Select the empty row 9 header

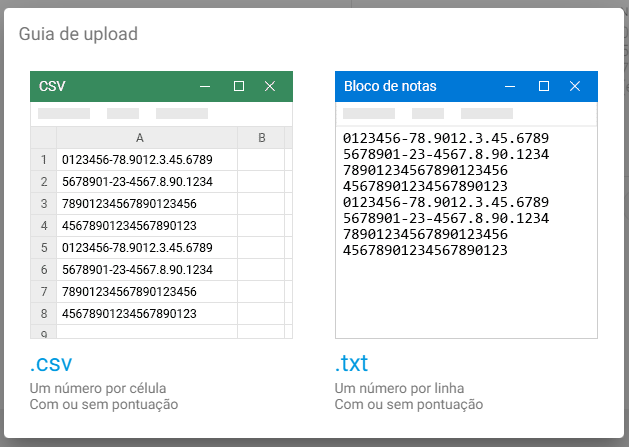click(43, 331)
